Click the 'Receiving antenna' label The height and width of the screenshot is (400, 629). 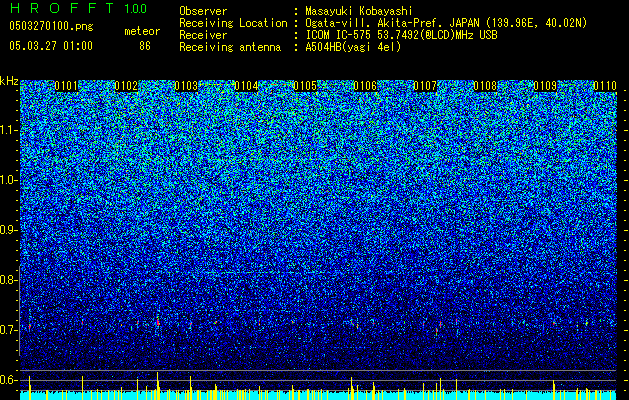tap(230, 47)
